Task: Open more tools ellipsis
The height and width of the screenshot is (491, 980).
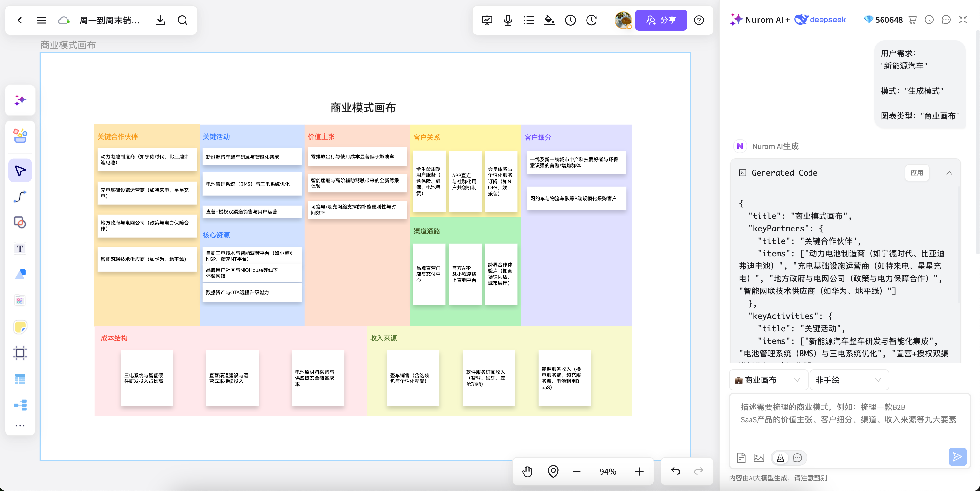Action: pyautogui.click(x=20, y=425)
